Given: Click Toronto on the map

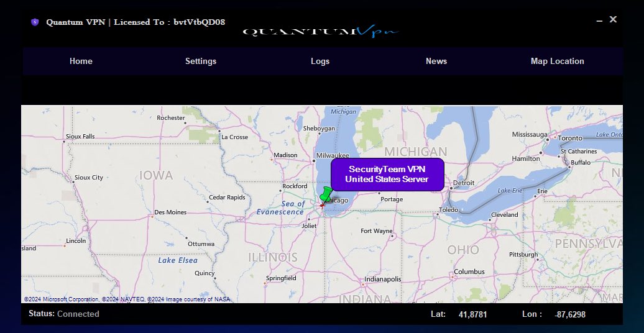Looking at the screenshot, I should 570,138.
